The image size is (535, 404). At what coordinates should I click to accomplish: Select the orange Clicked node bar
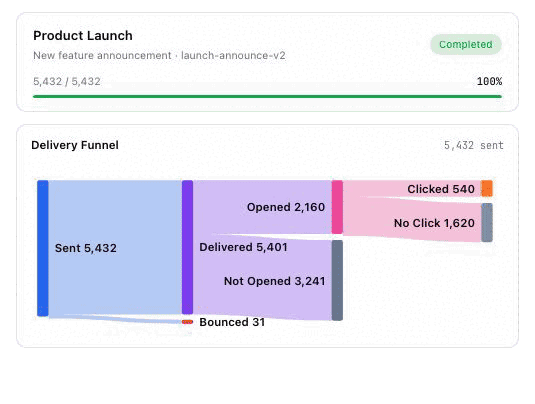(487, 188)
